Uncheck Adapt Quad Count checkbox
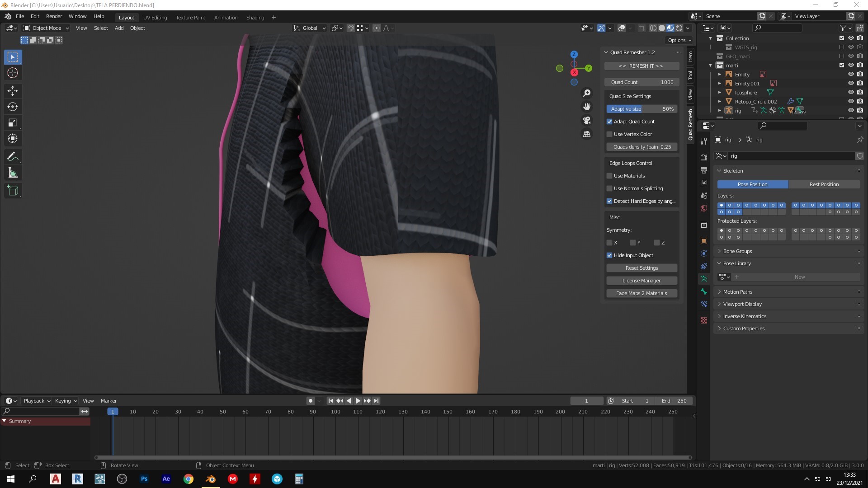This screenshot has height=488, width=868. click(609, 122)
